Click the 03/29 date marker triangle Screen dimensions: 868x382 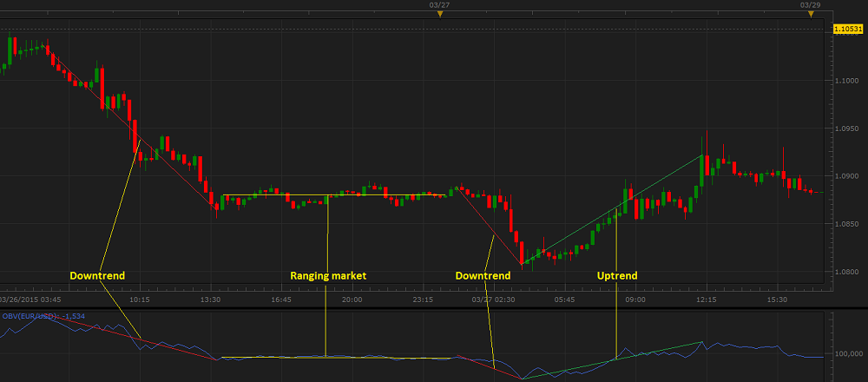(x=811, y=15)
